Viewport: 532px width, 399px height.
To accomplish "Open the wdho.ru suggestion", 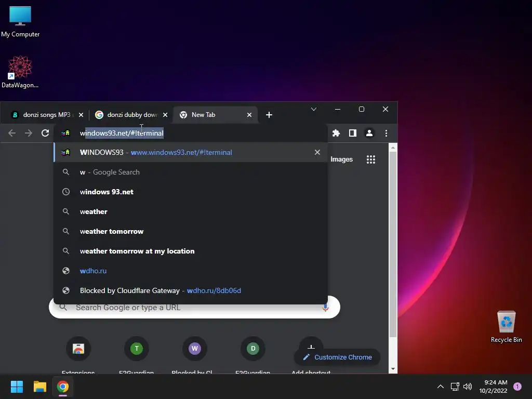I will (x=191, y=271).
